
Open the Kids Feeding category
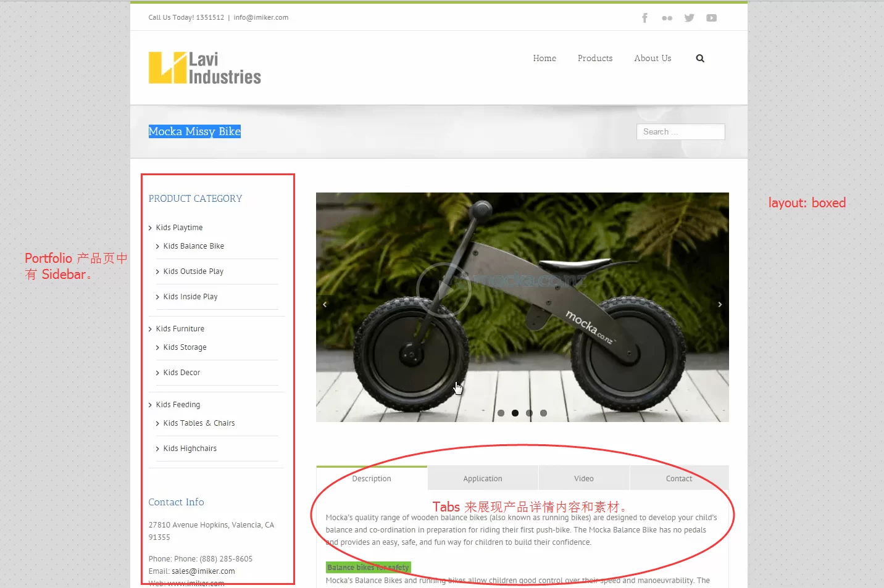point(178,405)
